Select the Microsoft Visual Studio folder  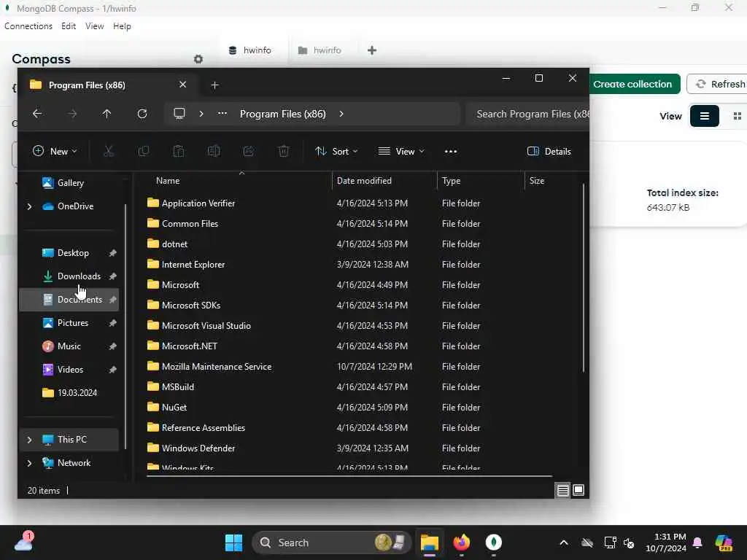206,326
